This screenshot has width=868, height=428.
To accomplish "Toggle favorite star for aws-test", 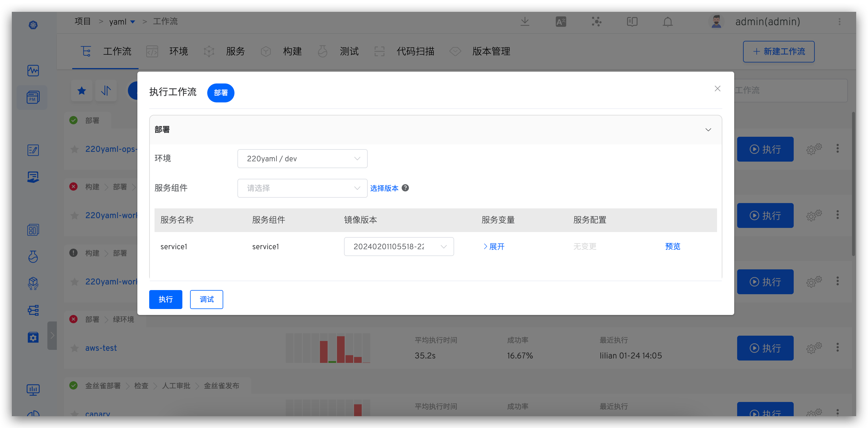I will (x=75, y=348).
